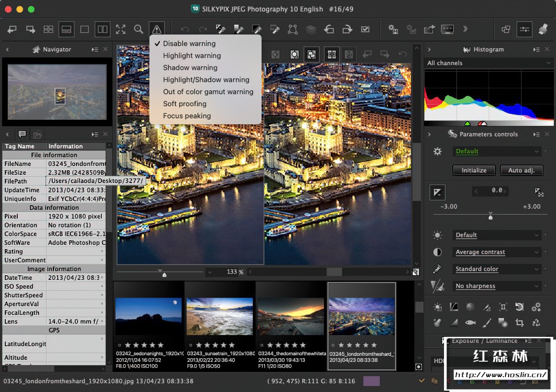Toggle the thumbnail-only view mode
The width and height of the screenshot is (556, 392).
(x=48, y=29)
